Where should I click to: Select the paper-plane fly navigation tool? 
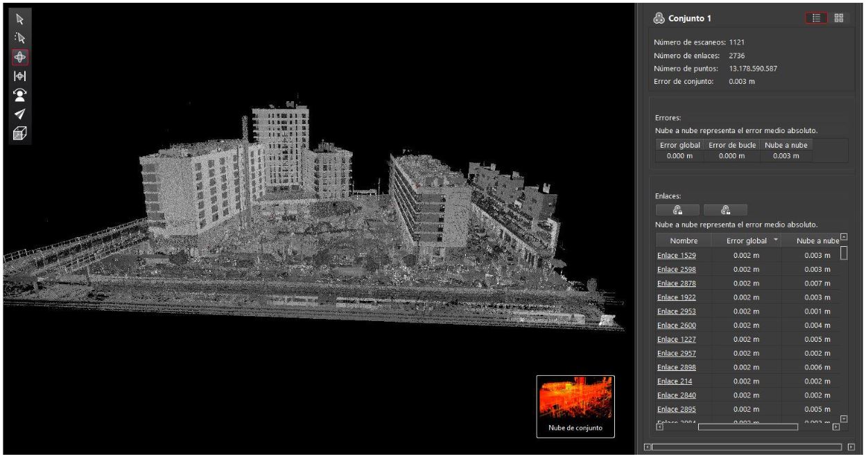point(20,114)
